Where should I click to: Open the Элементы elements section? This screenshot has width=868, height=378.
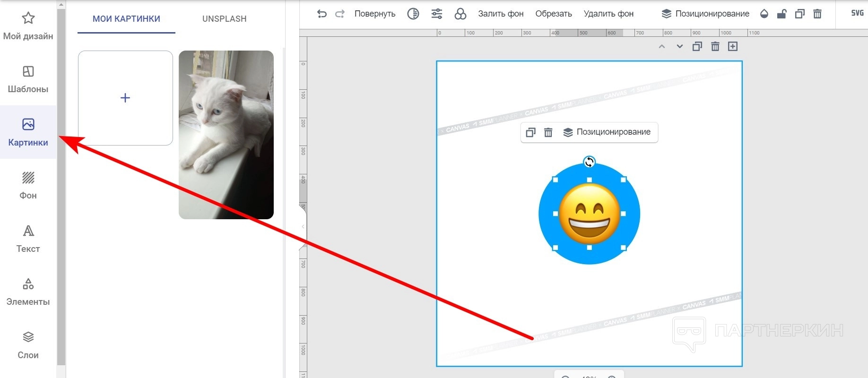pyautogui.click(x=28, y=292)
